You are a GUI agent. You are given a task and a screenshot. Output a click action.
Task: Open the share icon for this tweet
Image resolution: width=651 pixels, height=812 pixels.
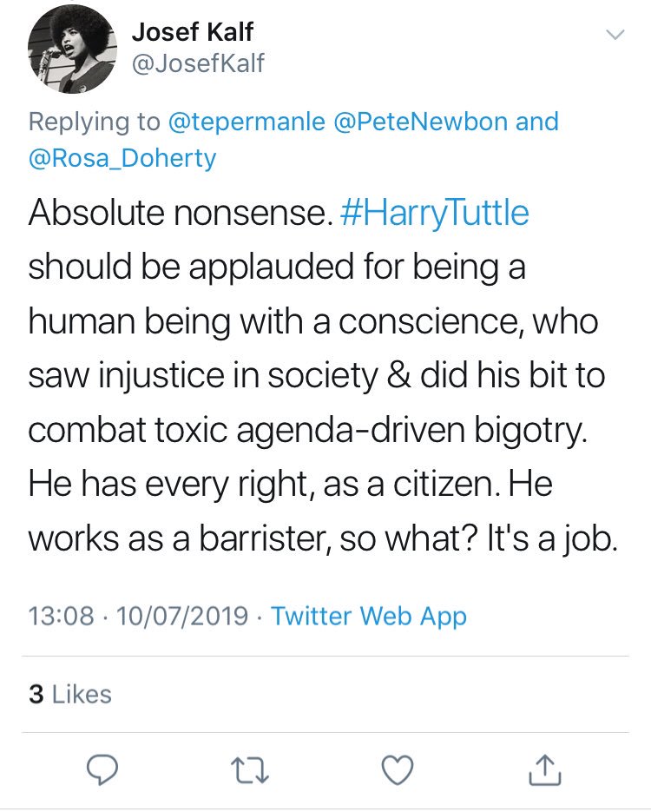pos(545,770)
